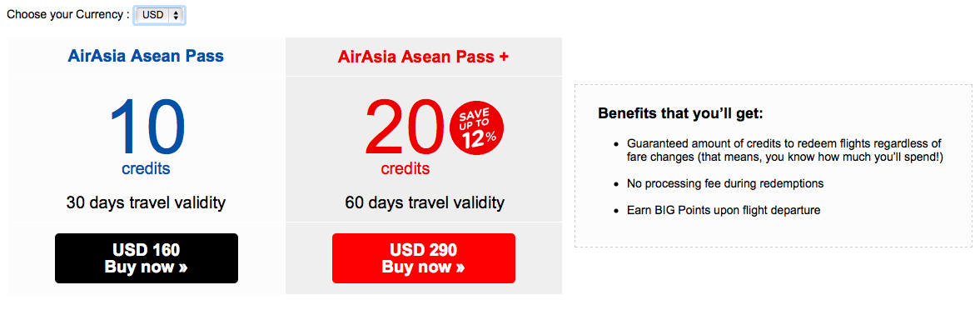Open the USD currency dropdown
This screenshot has height=320, width=980.
(x=160, y=15)
